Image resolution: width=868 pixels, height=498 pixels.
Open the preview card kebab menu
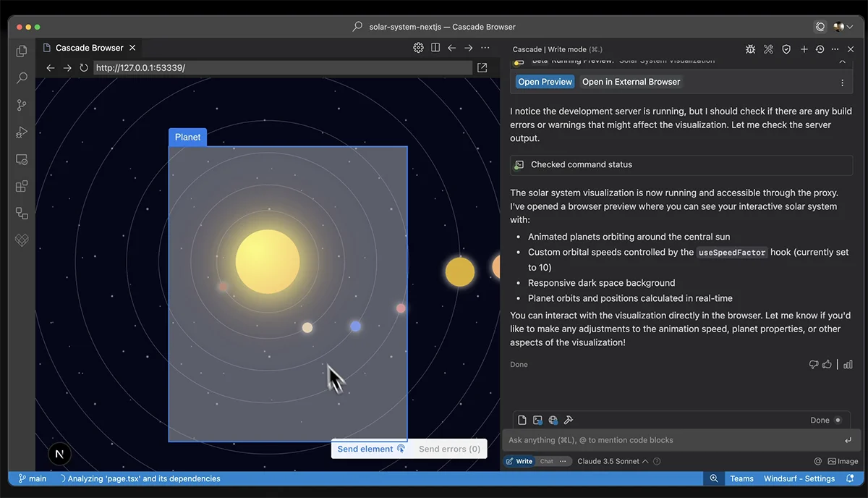pos(842,83)
